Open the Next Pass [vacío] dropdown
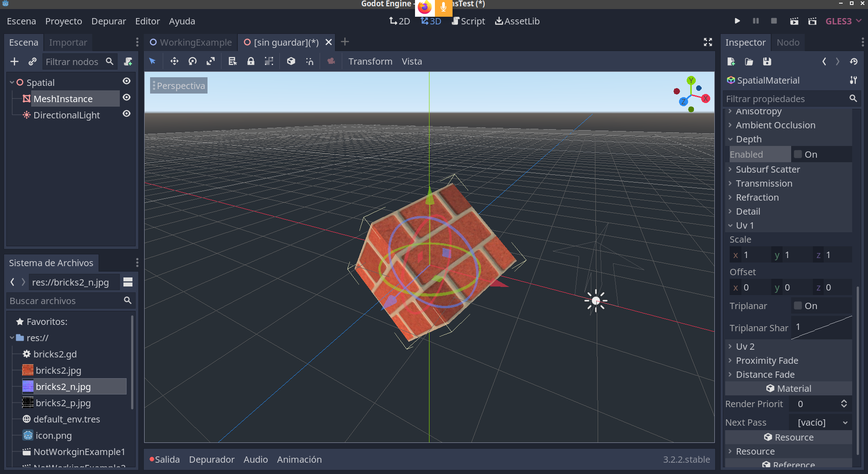Viewport: 868px width, 474px height. point(821,422)
